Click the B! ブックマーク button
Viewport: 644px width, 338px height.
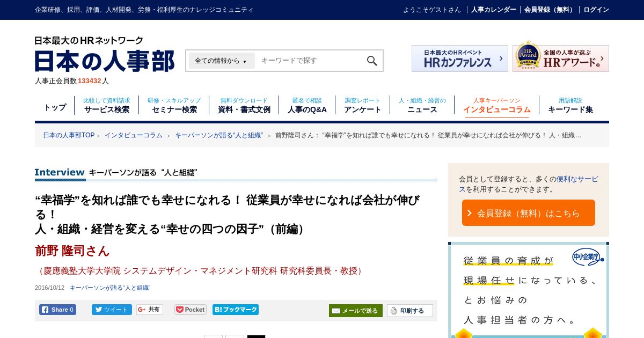[x=236, y=310]
